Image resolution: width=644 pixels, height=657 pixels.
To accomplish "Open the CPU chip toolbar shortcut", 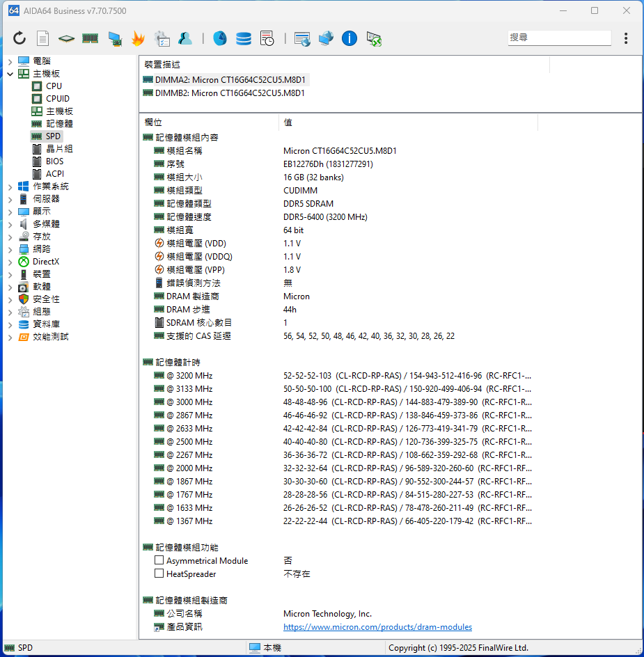I will pyautogui.click(x=66, y=39).
